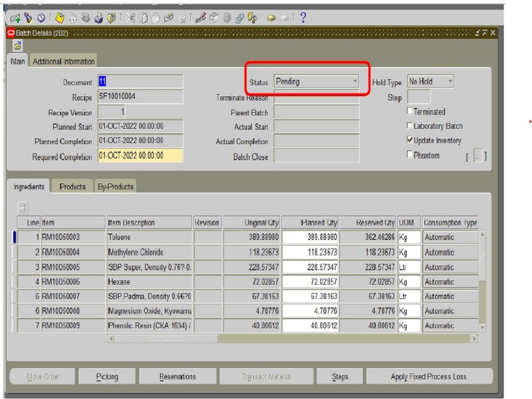Open the Show Navigator compass icon
The height and width of the screenshot is (399, 532).
(x=40, y=18)
